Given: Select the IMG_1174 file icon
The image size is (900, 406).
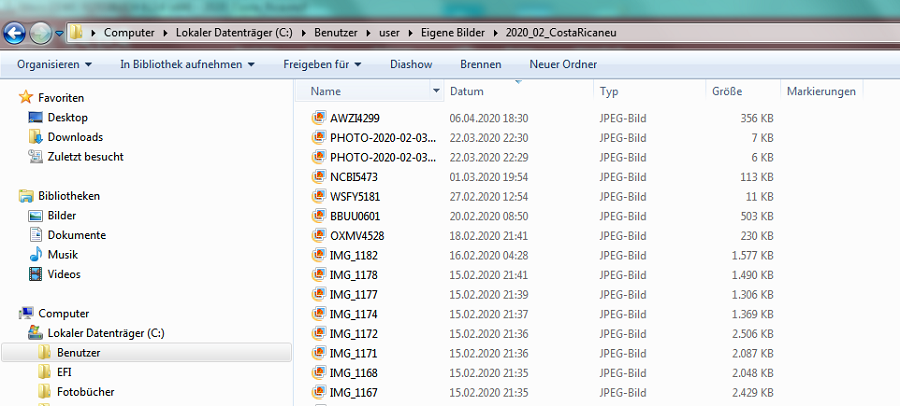Looking at the screenshot, I should point(319,314).
